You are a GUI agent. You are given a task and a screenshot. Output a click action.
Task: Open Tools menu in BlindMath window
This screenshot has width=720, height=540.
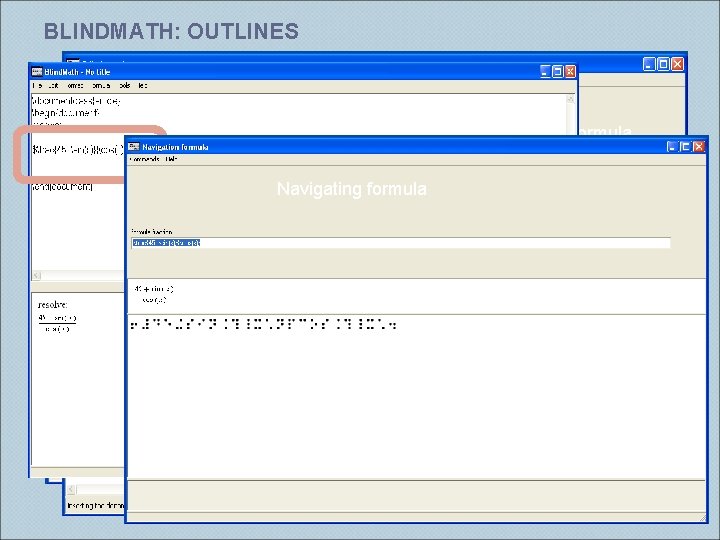125,85
